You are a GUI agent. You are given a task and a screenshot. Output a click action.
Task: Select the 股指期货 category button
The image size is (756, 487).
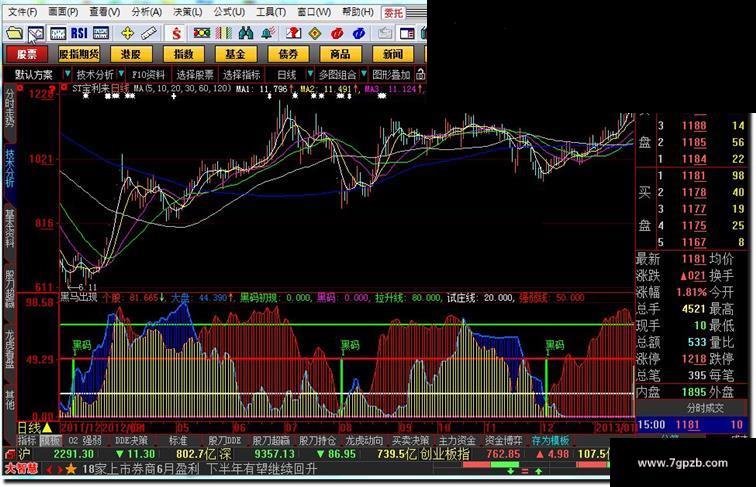79,54
